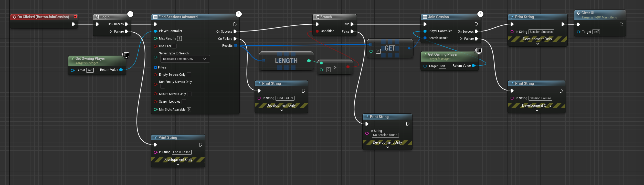Click the Login node's exec input pin
This screenshot has height=185, width=644.
tap(97, 24)
